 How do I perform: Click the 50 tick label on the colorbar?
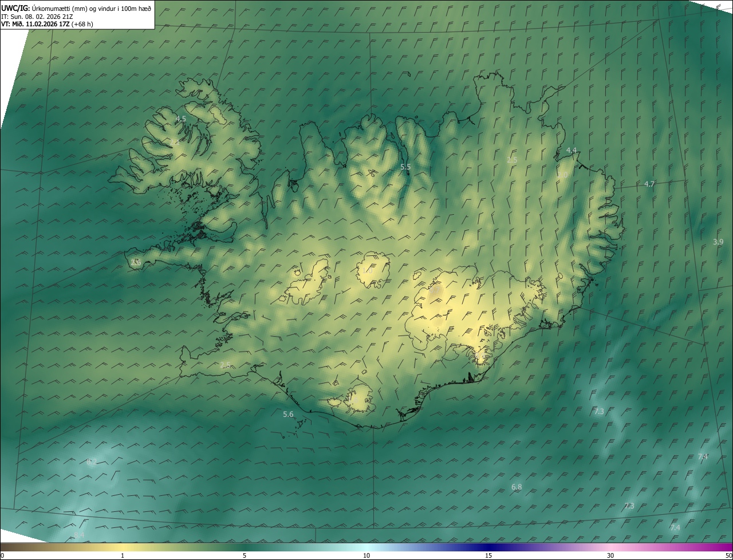coord(728,555)
